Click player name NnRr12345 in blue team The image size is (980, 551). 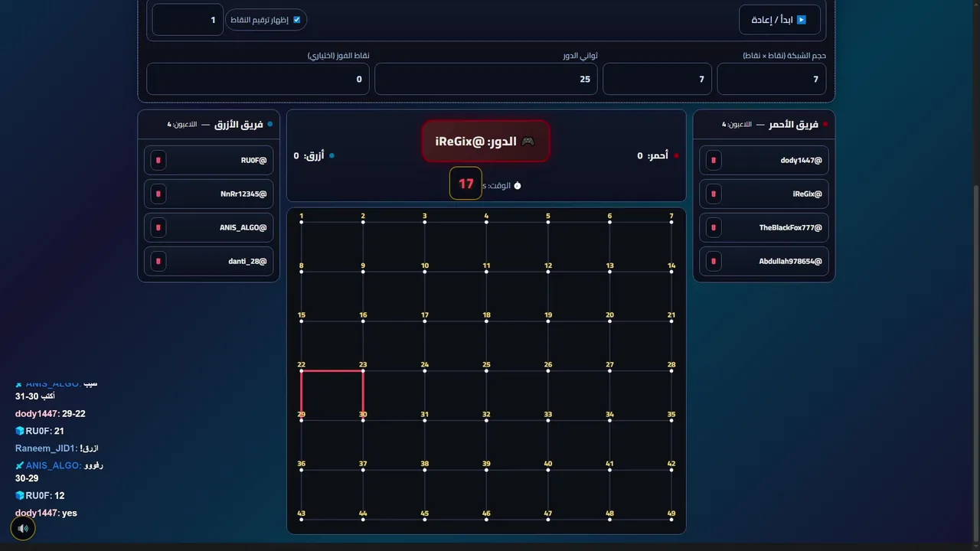coord(243,194)
